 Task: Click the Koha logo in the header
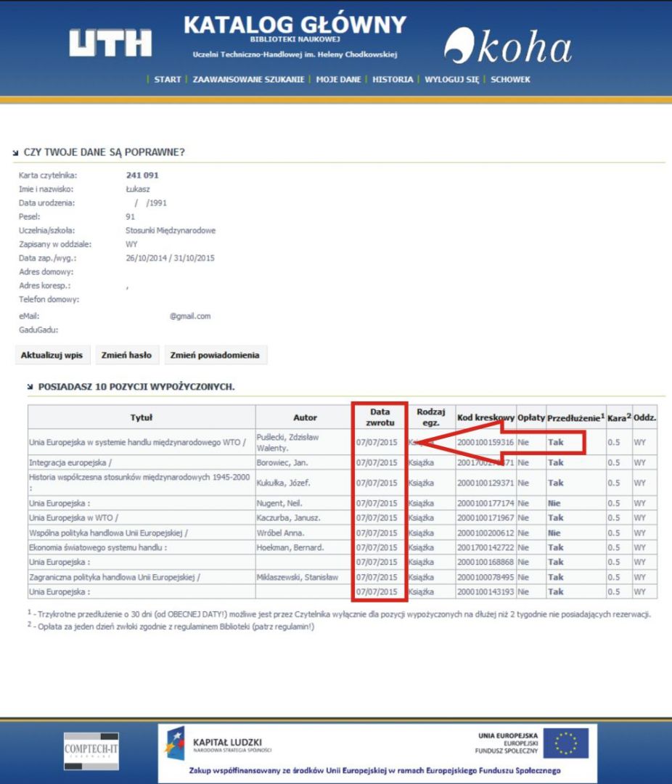(507, 46)
